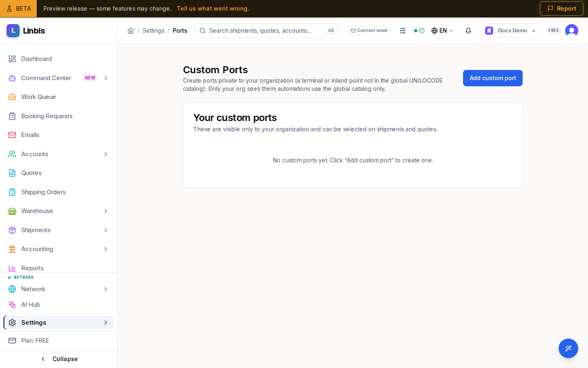The width and height of the screenshot is (588, 368).
Task: View the Plan: FREE billing entry
Action: [59, 341]
